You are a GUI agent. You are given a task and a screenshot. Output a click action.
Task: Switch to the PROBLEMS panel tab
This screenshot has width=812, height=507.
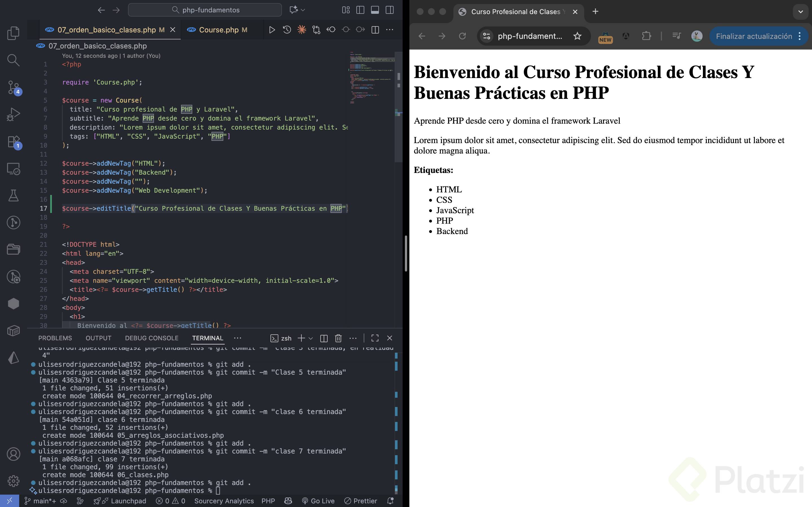coord(55,338)
